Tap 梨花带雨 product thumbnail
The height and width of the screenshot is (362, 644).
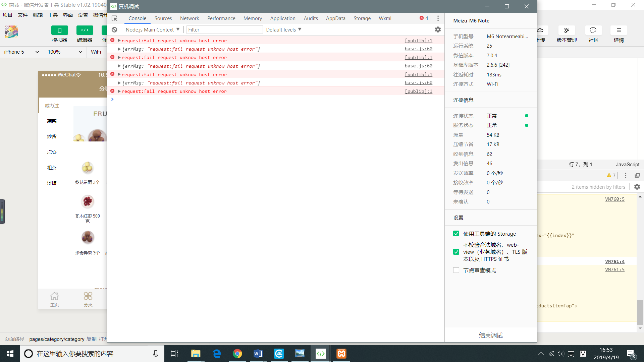88,168
